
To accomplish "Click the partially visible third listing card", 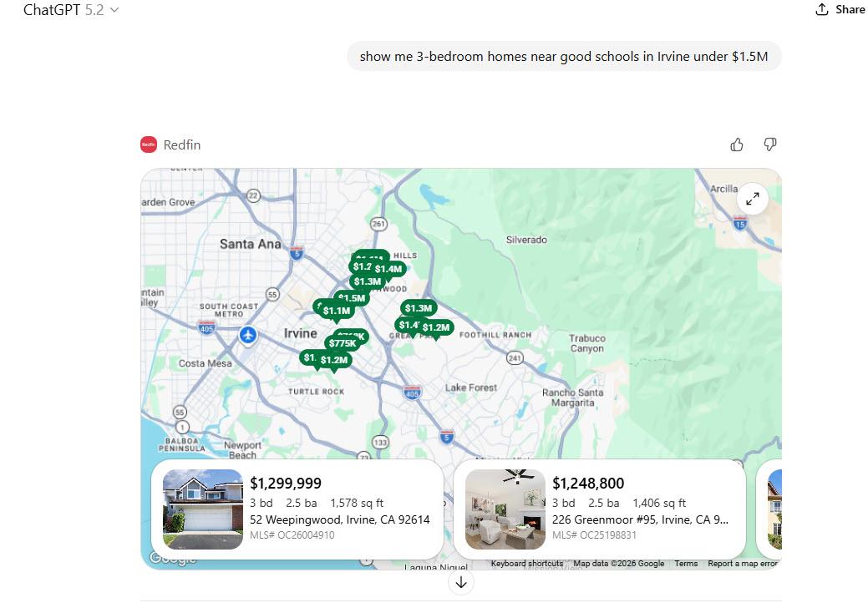I will coord(773,509).
